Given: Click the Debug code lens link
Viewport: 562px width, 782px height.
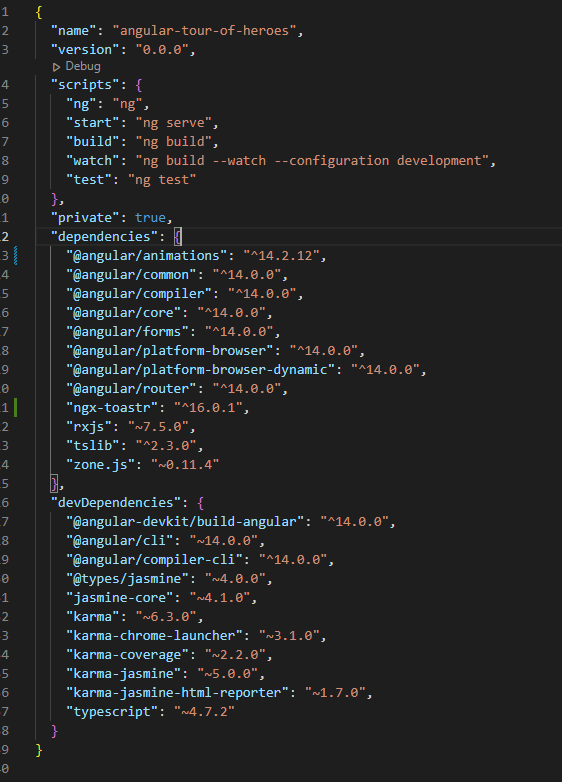Looking at the screenshot, I should click(x=83, y=66).
